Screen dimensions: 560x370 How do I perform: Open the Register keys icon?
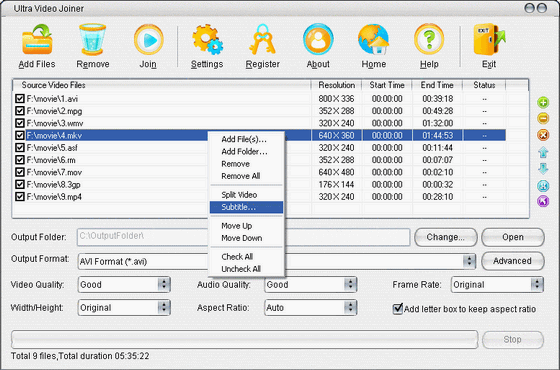[262, 39]
